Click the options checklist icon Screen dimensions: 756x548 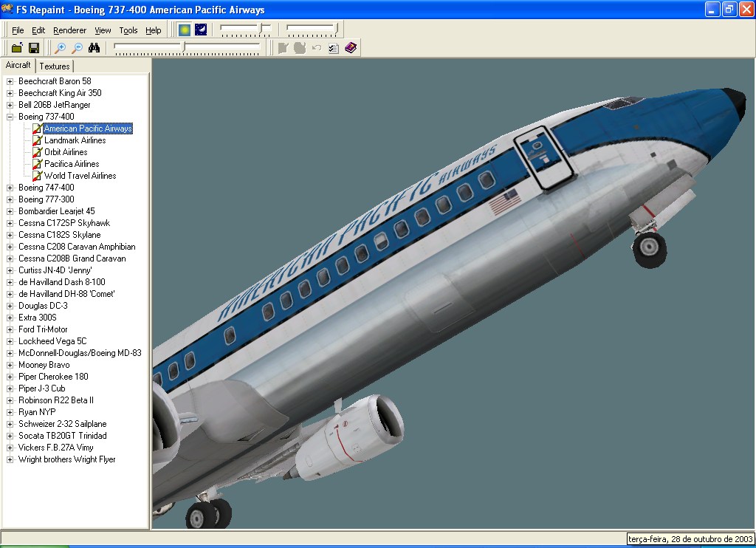(333, 48)
